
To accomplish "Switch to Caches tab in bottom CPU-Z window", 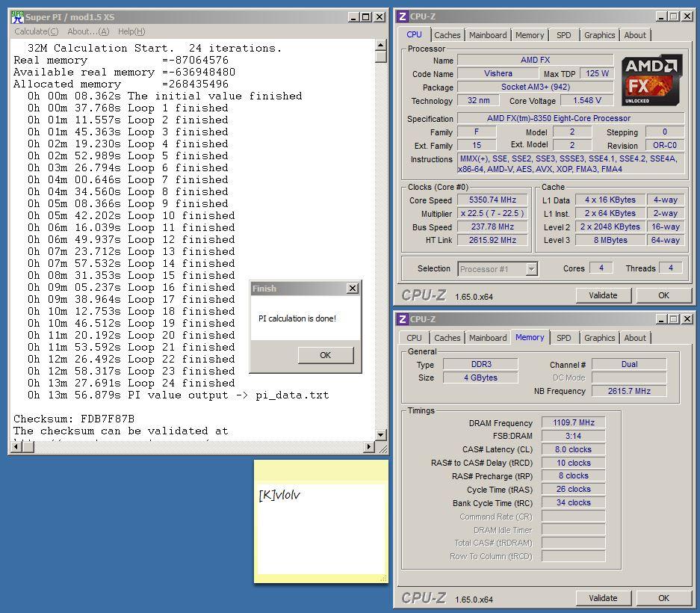I will (447, 338).
